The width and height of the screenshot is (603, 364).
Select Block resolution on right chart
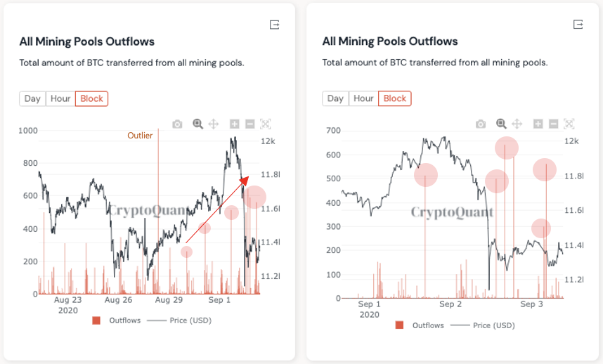[x=394, y=98]
